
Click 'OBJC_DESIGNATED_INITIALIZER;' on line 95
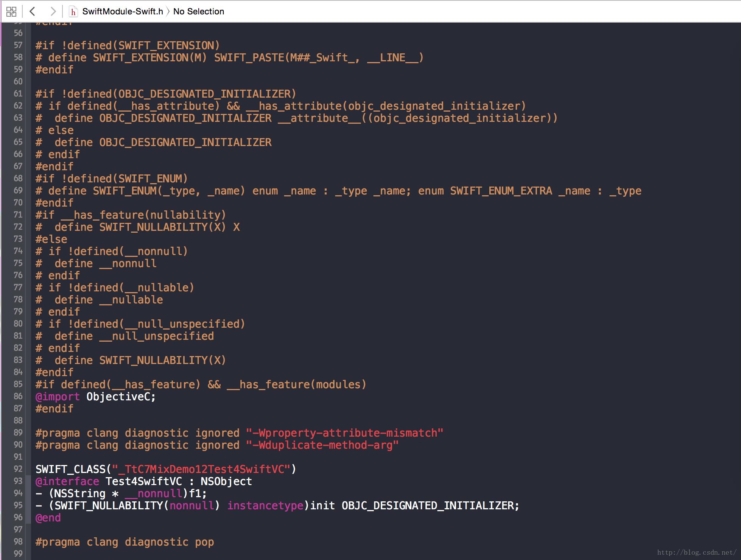click(x=431, y=506)
